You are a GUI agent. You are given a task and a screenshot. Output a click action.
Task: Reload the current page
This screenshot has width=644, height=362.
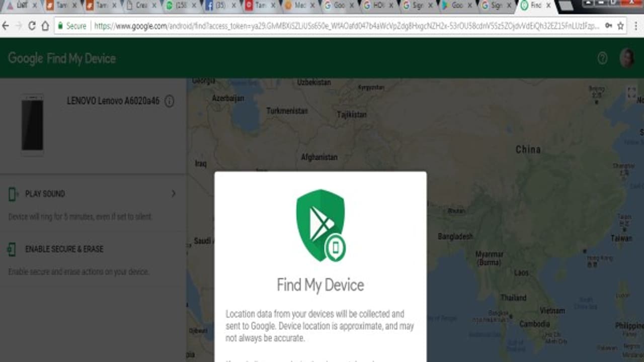click(31, 26)
